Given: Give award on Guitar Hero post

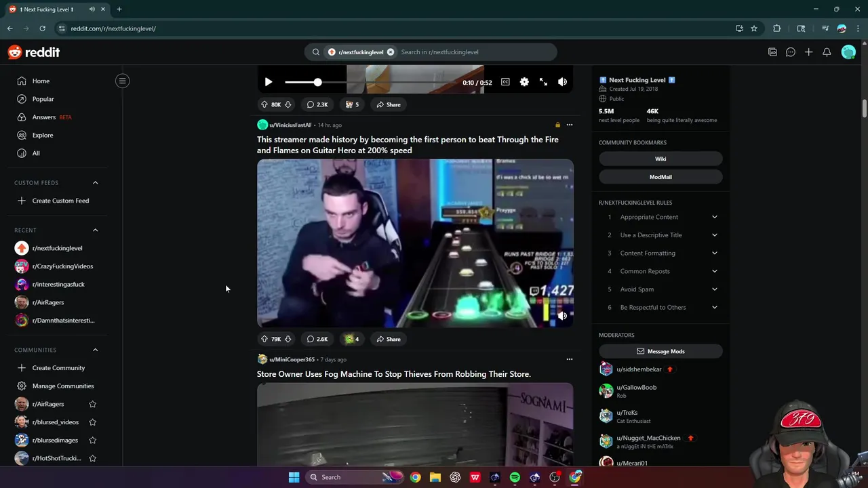Looking at the screenshot, I should pos(351,339).
